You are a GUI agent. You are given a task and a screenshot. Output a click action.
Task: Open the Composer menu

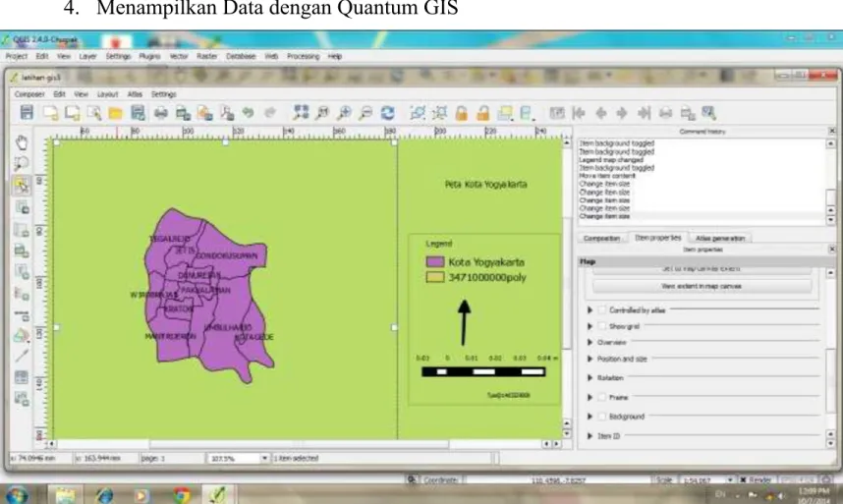(29, 94)
